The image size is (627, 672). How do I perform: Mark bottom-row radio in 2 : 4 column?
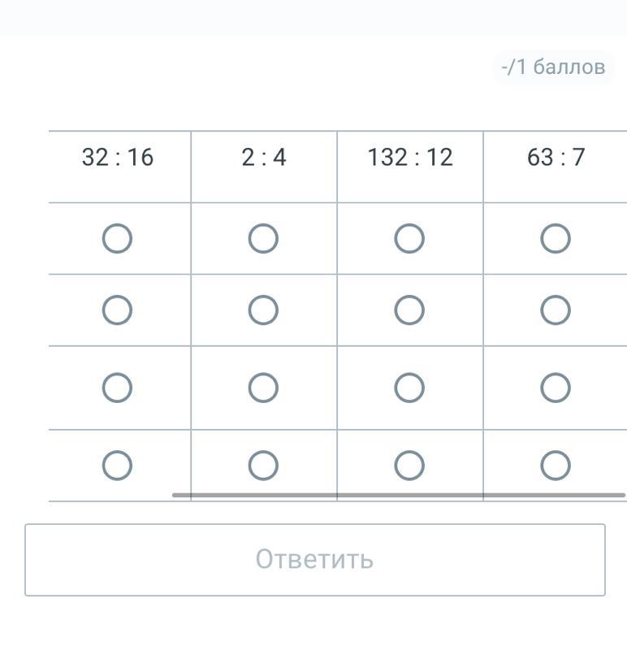[x=263, y=466]
